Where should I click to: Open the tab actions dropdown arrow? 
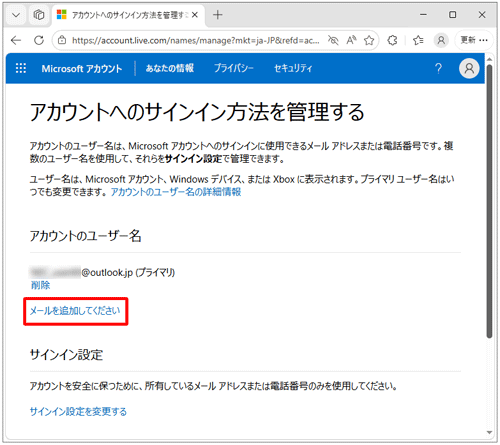click(x=16, y=15)
